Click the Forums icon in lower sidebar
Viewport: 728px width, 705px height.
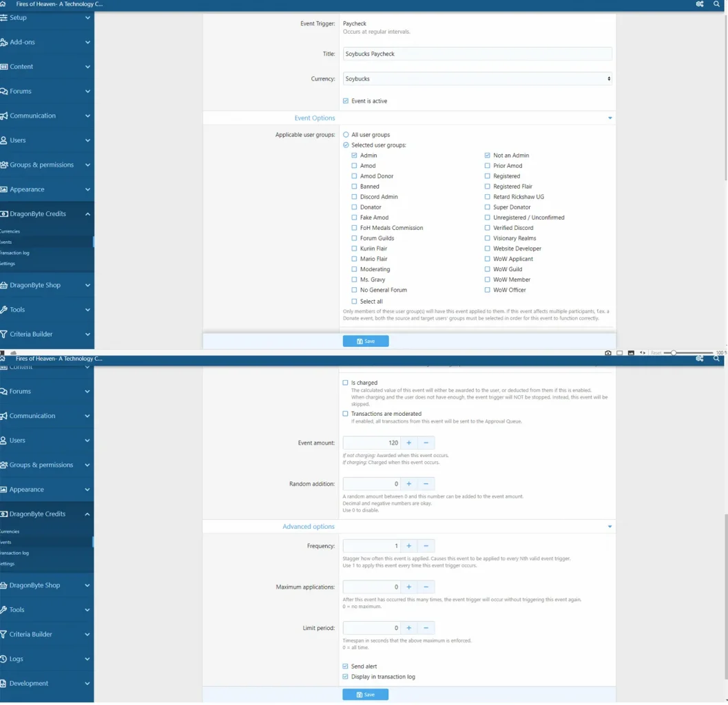click(3, 392)
